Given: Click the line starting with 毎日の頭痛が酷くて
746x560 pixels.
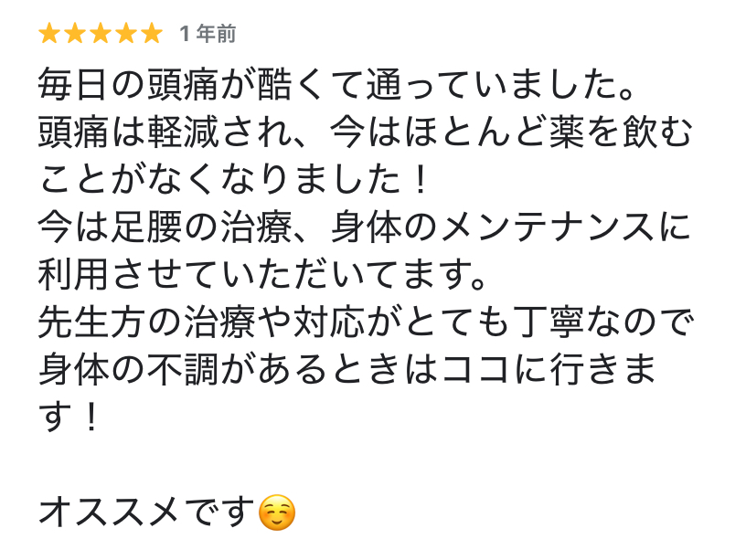Looking at the screenshot, I should (x=336, y=86).
